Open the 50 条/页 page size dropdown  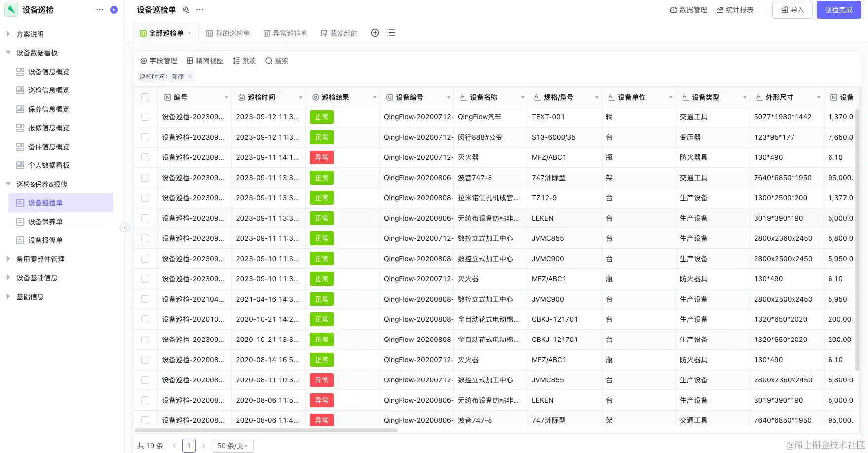[x=233, y=446]
